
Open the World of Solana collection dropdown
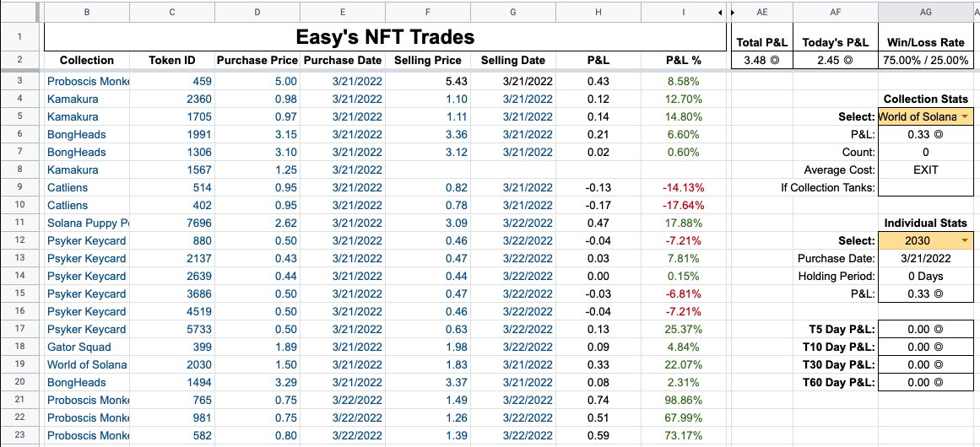click(x=966, y=116)
